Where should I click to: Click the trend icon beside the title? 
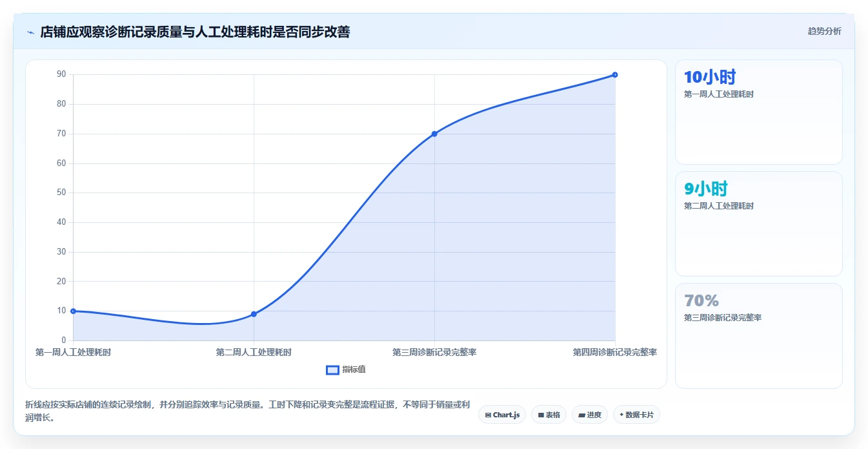pyautogui.click(x=30, y=32)
